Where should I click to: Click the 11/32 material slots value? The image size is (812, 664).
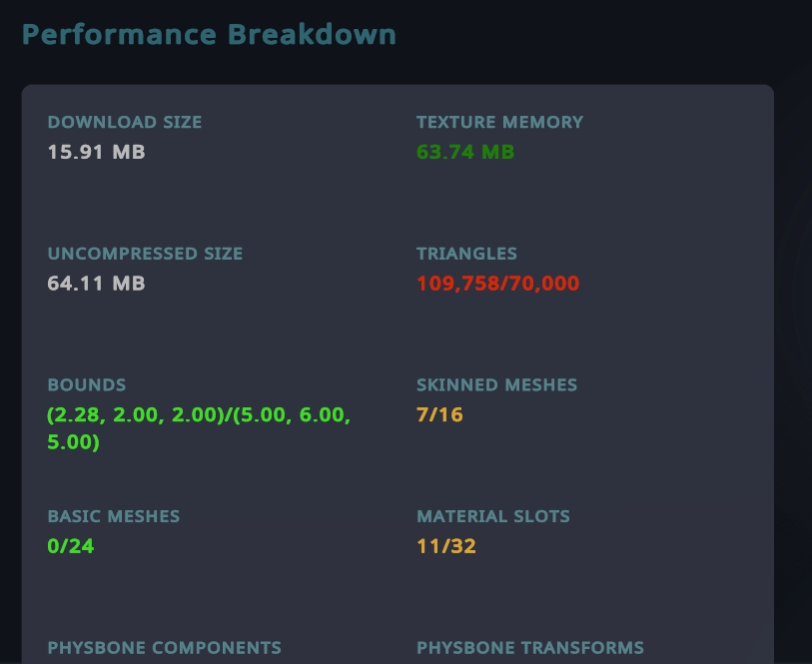pyautogui.click(x=446, y=546)
